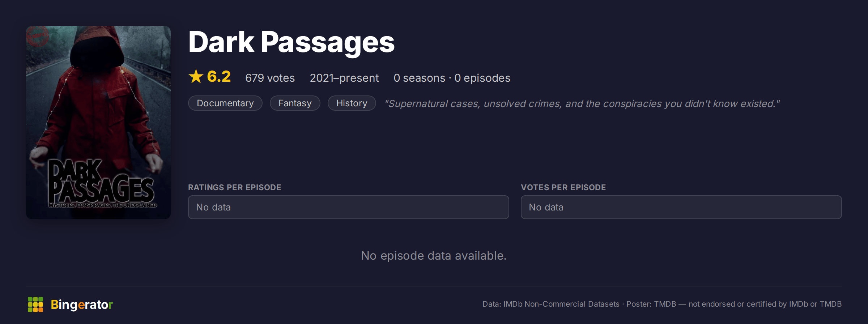Select the History genre tag

[x=352, y=103]
